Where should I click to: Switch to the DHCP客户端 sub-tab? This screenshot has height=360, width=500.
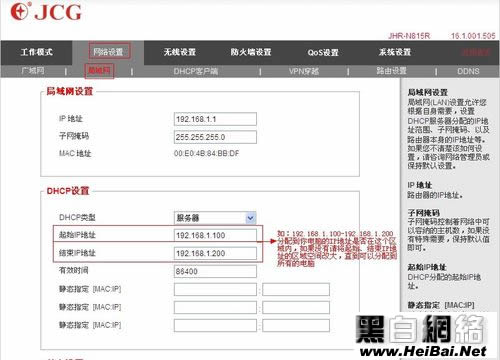pyautogui.click(x=196, y=71)
